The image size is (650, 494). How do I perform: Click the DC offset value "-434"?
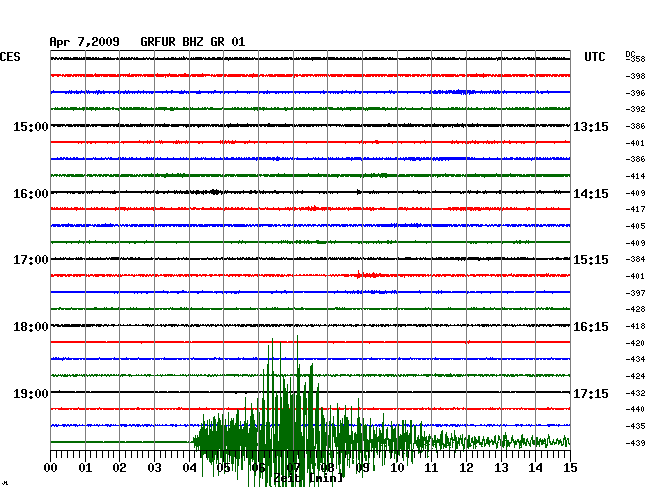point(635,359)
